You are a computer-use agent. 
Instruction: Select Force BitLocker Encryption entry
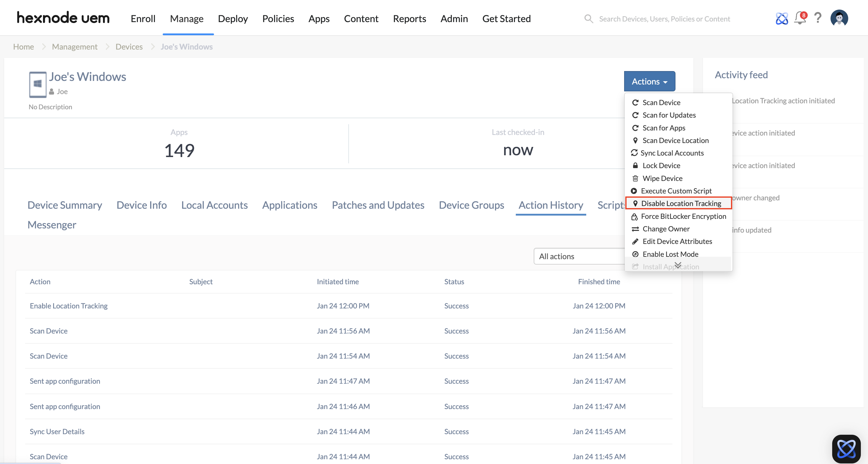pyautogui.click(x=683, y=216)
